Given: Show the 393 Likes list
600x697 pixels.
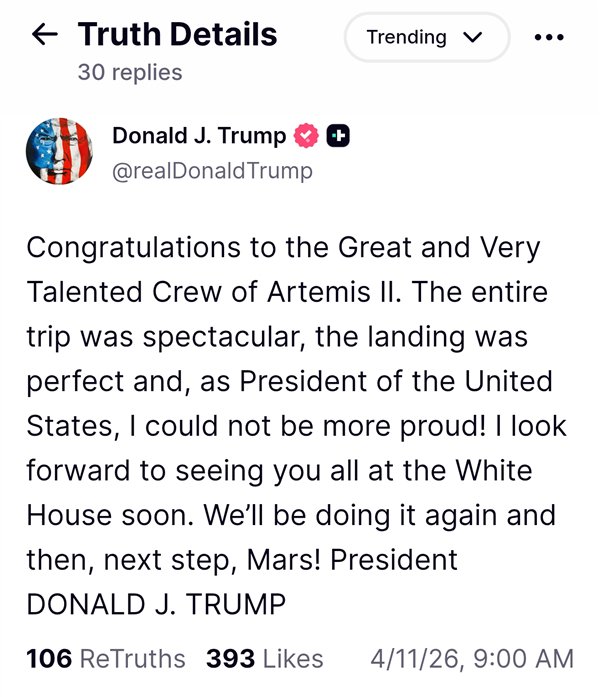Looking at the screenshot, I should coord(264,659).
